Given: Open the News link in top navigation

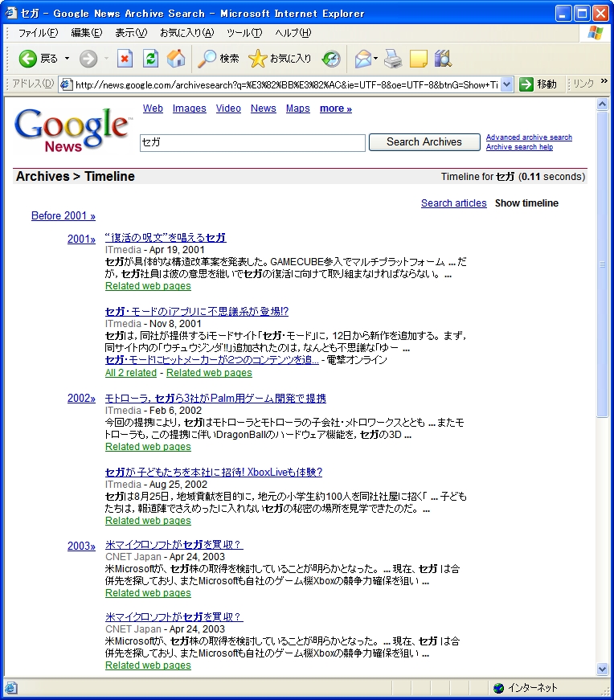Looking at the screenshot, I should [263, 108].
